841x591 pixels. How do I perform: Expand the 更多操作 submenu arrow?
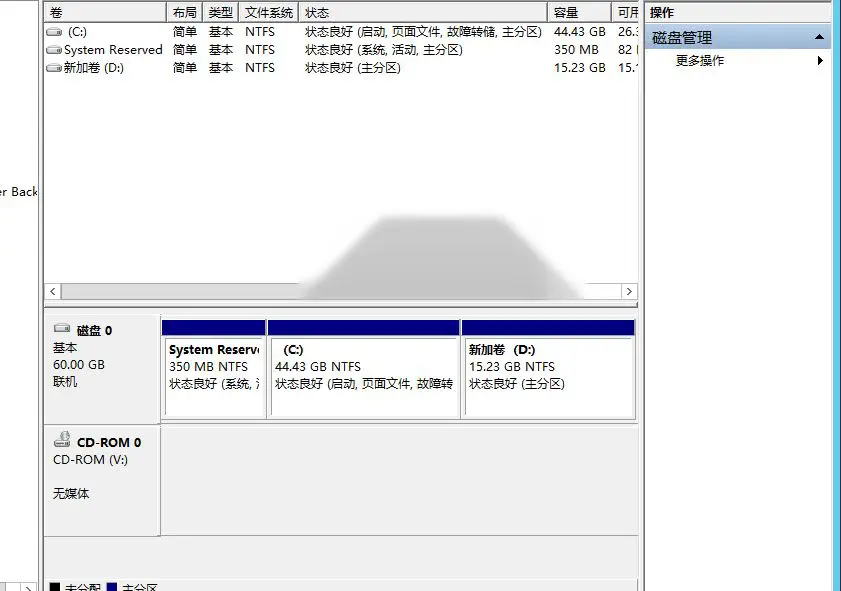[820, 61]
